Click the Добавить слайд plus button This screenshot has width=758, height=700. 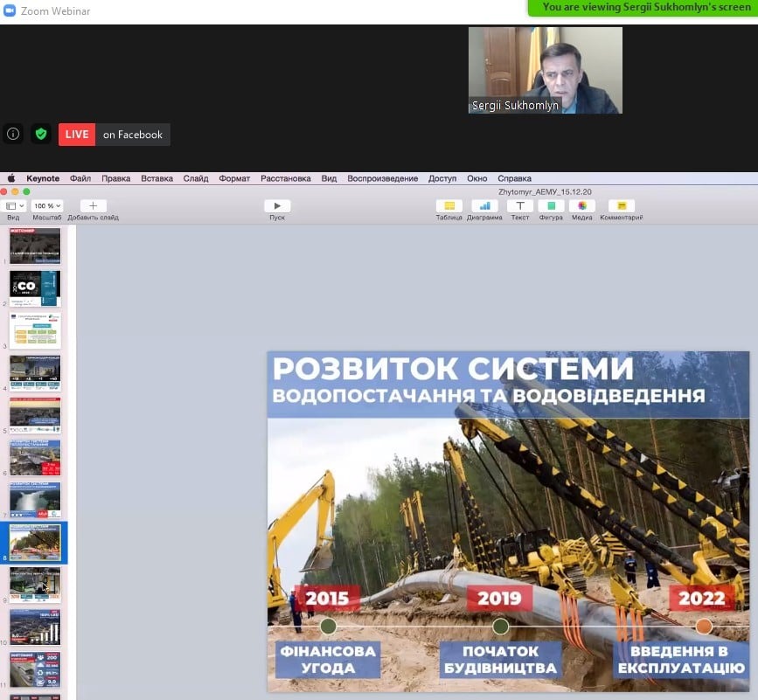tap(93, 206)
